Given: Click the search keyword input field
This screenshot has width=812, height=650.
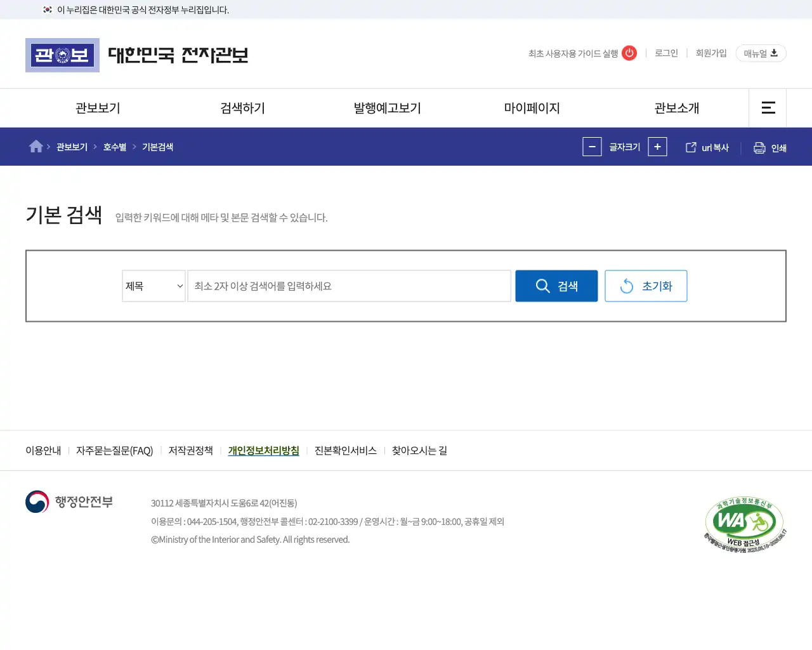Looking at the screenshot, I should (x=349, y=286).
